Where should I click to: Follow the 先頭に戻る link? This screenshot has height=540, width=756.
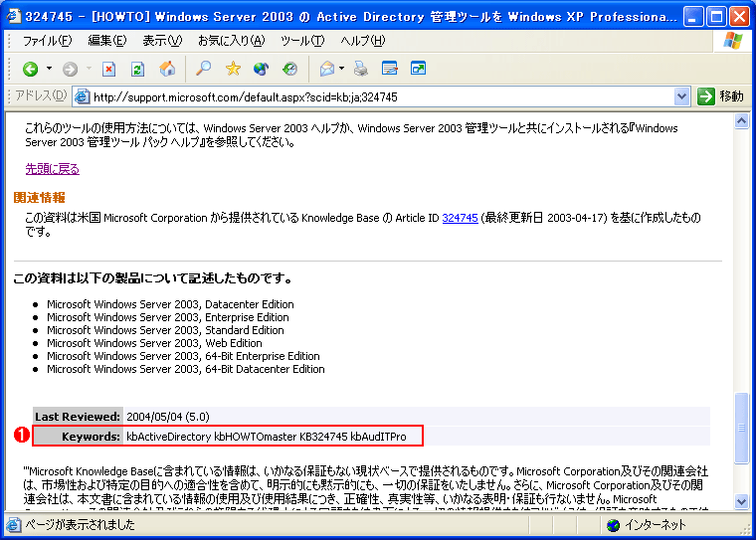tap(52, 169)
